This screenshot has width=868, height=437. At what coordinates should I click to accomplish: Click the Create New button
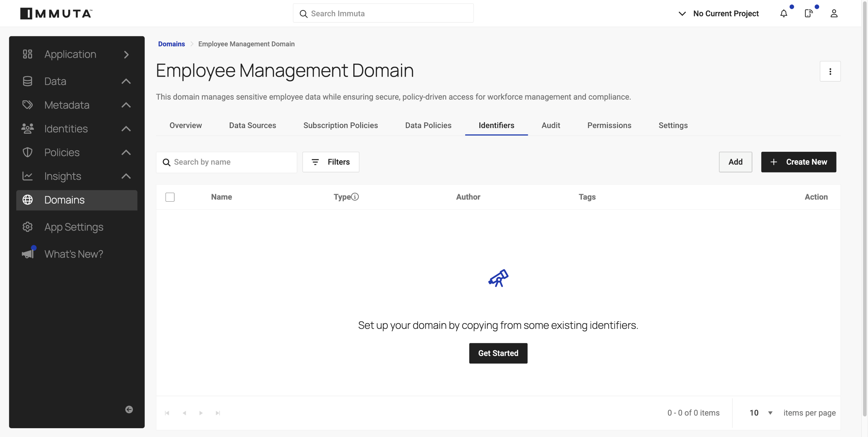click(x=798, y=162)
